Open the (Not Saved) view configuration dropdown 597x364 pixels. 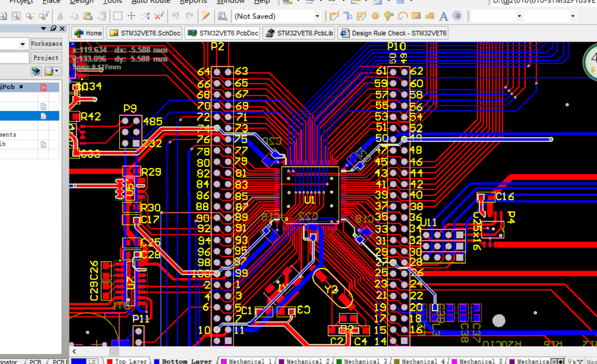[317, 17]
